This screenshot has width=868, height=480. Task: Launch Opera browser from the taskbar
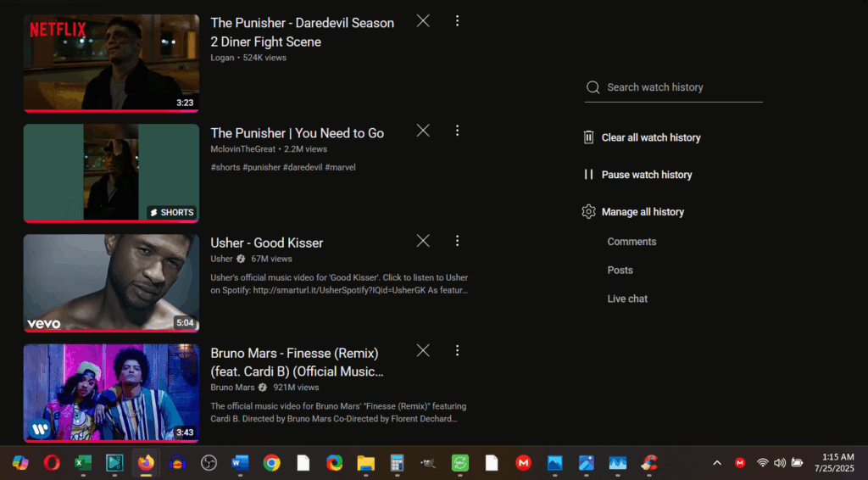coord(52,463)
